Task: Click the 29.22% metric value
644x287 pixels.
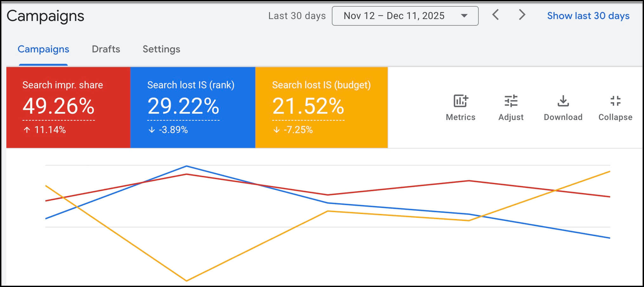Action: (183, 106)
